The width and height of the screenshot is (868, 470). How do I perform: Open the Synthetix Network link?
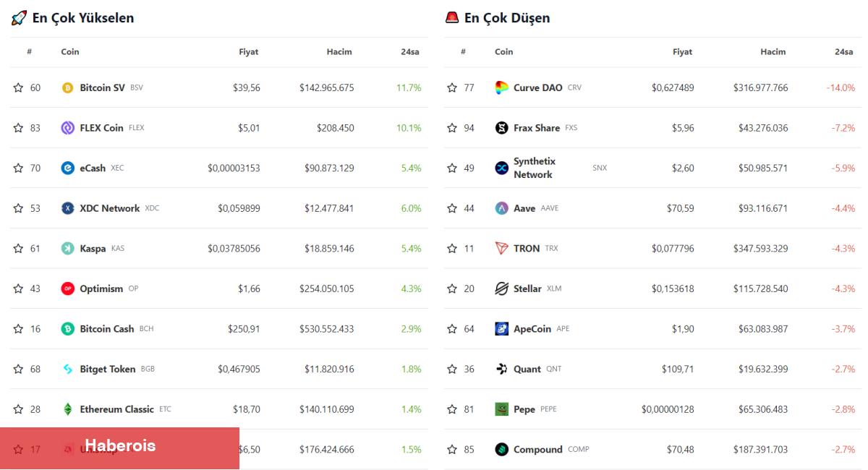coord(534,168)
